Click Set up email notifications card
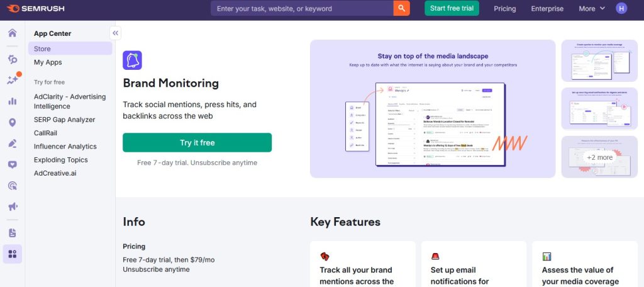The image size is (644, 287). click(x=474, y=264)
